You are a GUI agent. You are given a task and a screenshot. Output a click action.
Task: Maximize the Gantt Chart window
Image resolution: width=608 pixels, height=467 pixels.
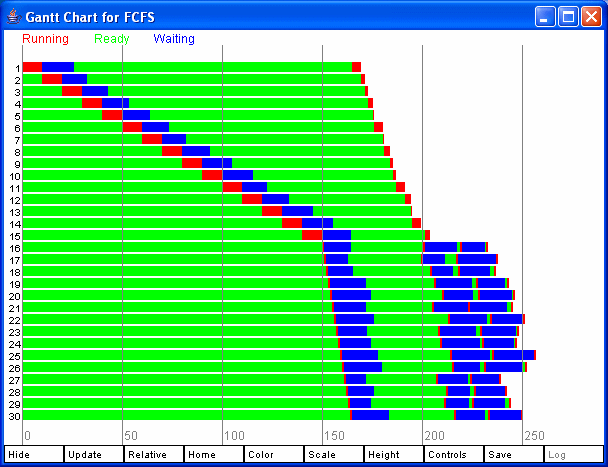(x=568, y=17)
